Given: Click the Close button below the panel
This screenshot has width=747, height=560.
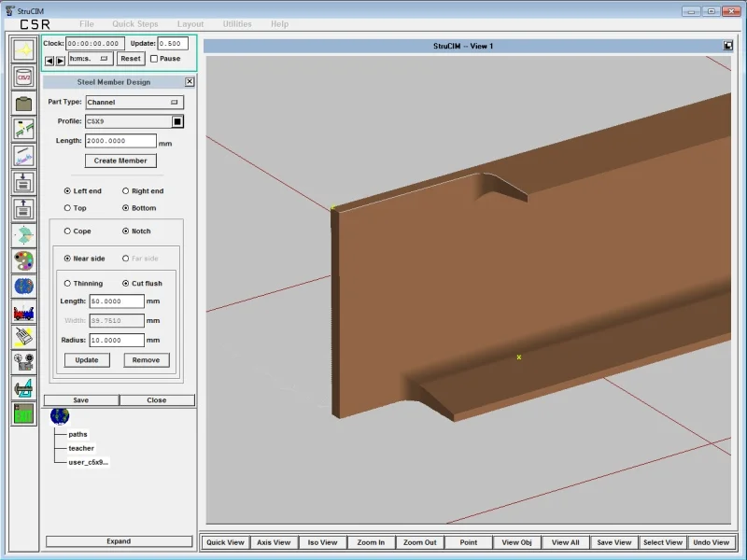Looking at the screenshot, I should tap(157, 400).
